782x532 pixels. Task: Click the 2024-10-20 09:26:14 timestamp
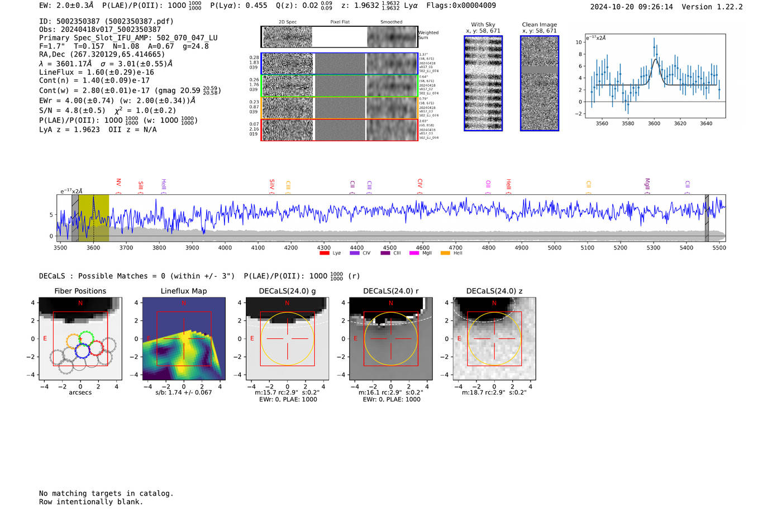pos(632,7)
